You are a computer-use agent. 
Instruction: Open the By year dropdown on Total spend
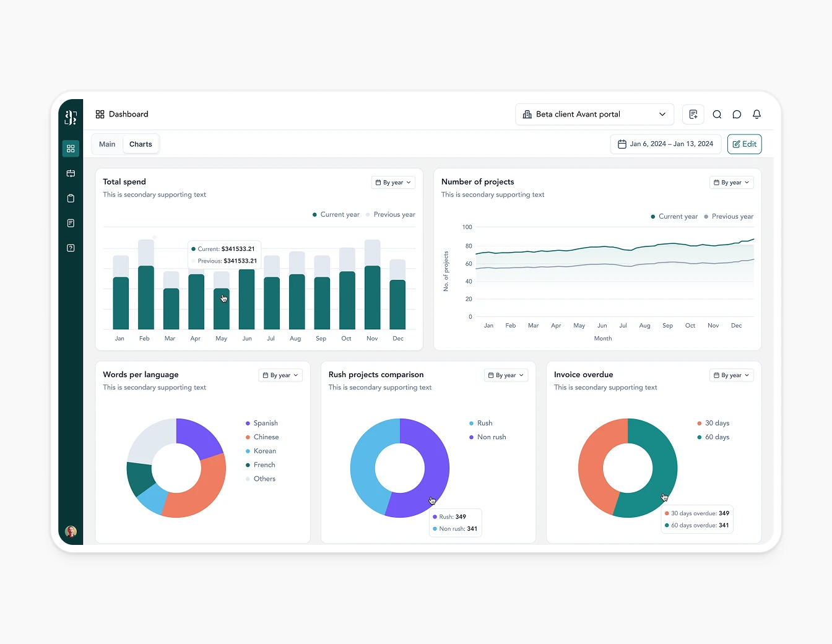click(x=392, y=182)
